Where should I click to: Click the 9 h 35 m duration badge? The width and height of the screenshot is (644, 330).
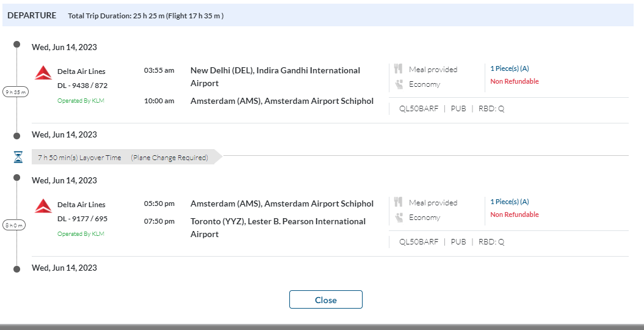[15, 92]
